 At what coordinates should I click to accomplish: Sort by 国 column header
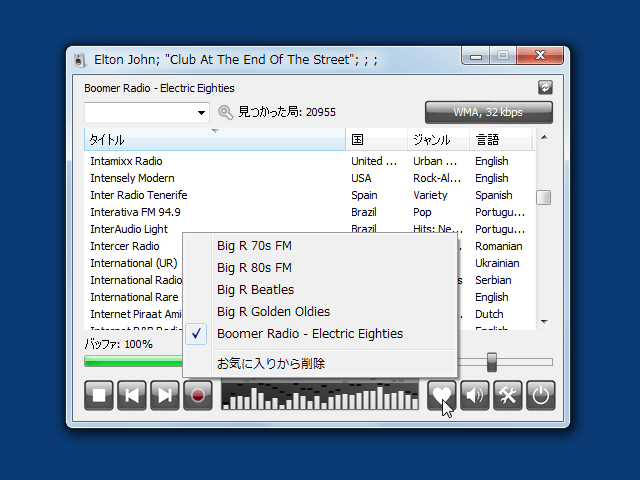coord(377,140)
